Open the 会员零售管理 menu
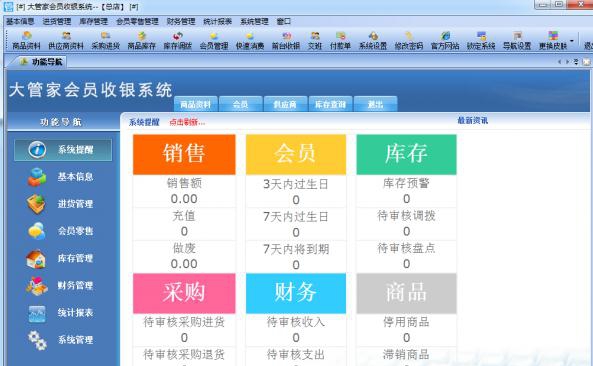The height and width of the screenshot is (366, 593). tap(137, 22)
